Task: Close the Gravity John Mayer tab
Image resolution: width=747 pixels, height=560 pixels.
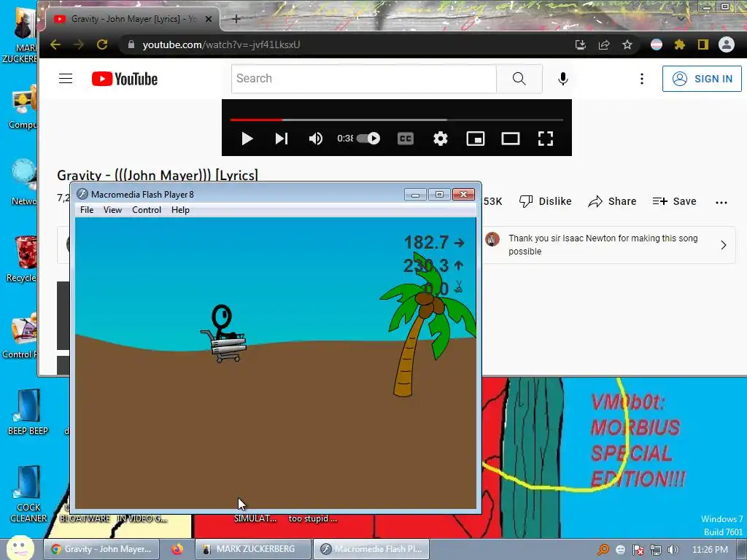Action: (x=208, y=19)
